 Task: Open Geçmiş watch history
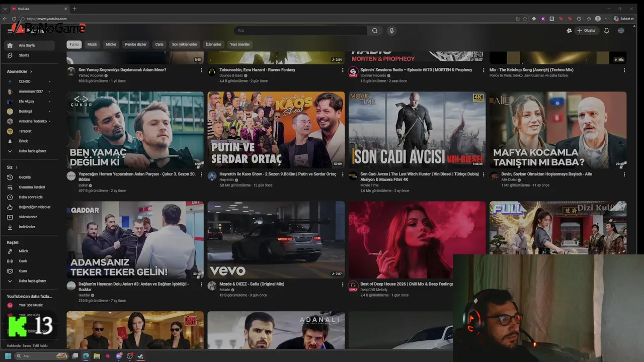[30, 177]
